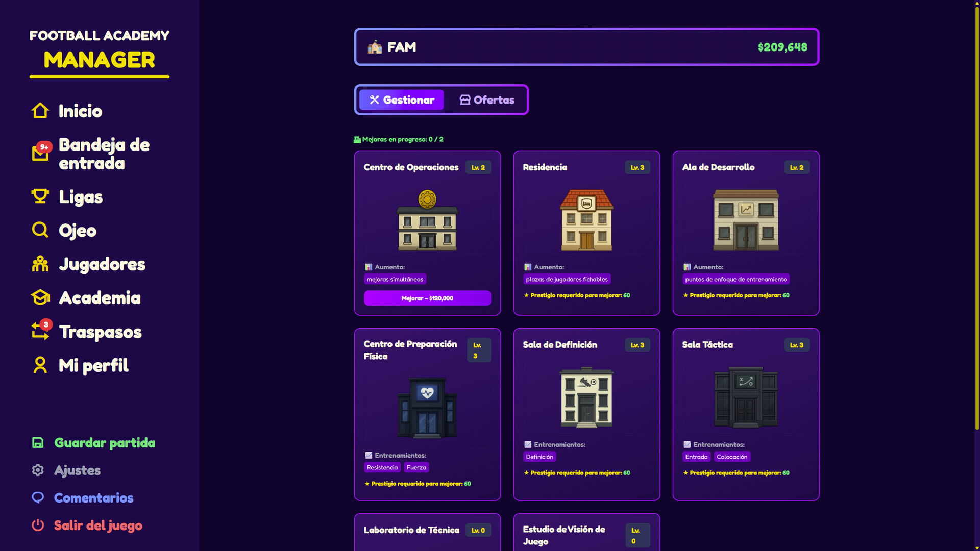This screenshot has width=980, height=551.
Task: Select the Residencia building image
Action: coord(586,220)
